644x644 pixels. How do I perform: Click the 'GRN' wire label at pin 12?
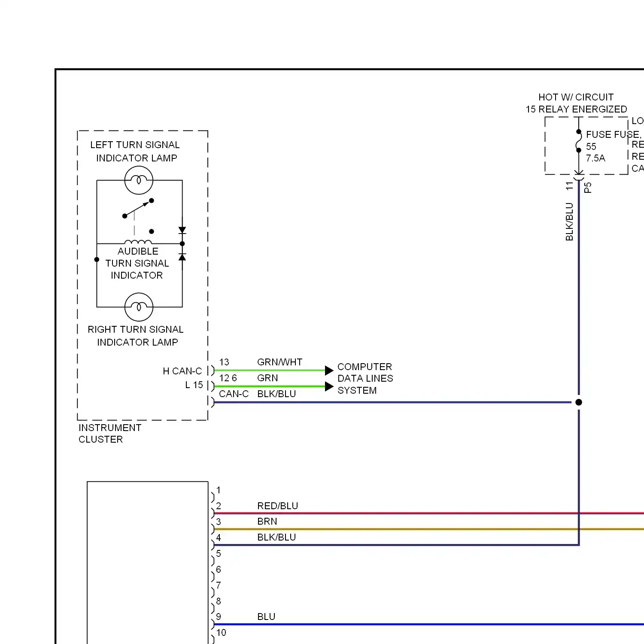pyautogui.click(x=267, y=378)
